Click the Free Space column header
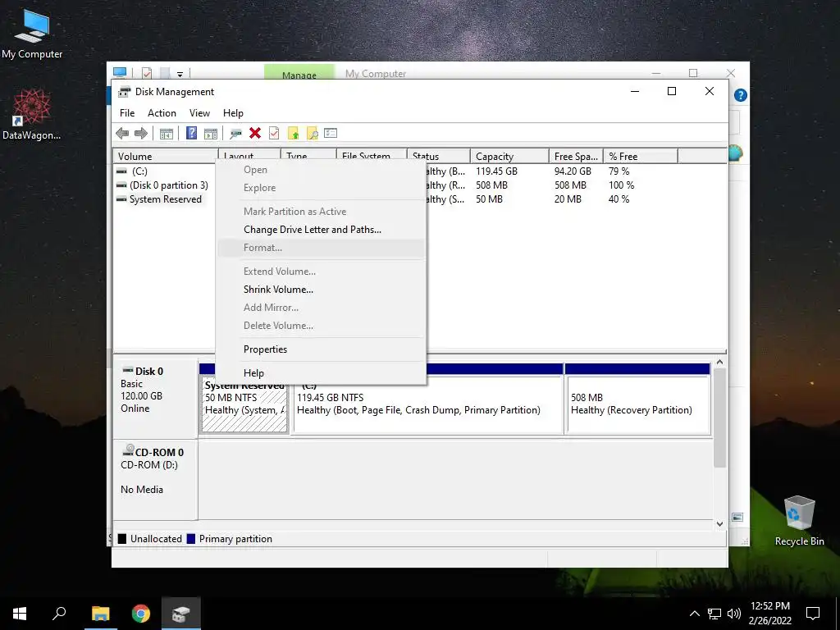Image resolution: width=840 pixels, height=630 pixels. click(x=576, y=157)
